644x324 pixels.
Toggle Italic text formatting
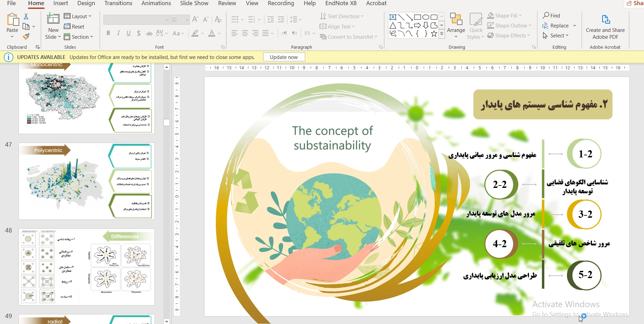(x=118, y=33)
